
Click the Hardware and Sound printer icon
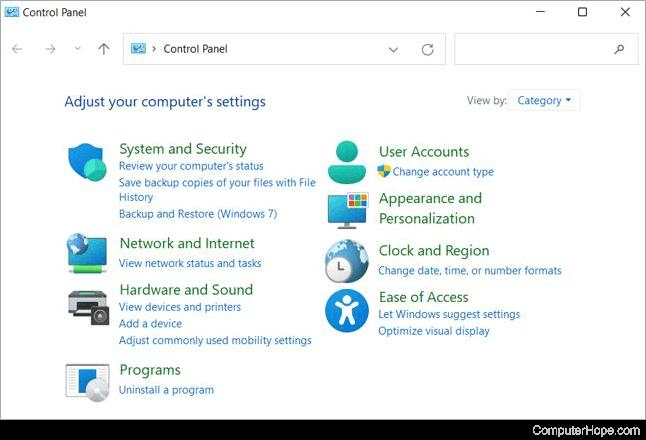tap(87, 305)
